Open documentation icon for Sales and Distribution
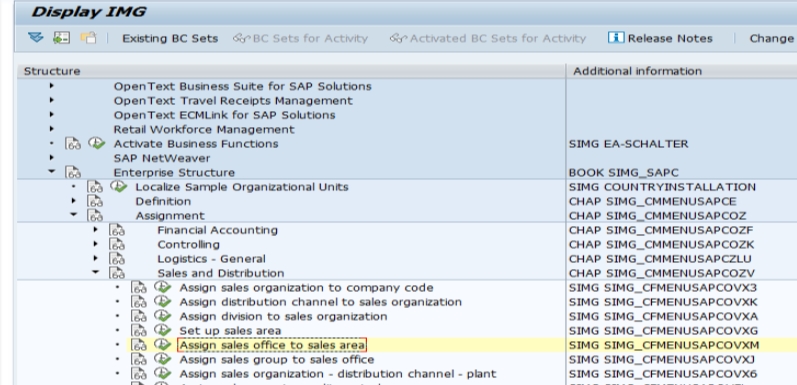 (x=117, y=273)
